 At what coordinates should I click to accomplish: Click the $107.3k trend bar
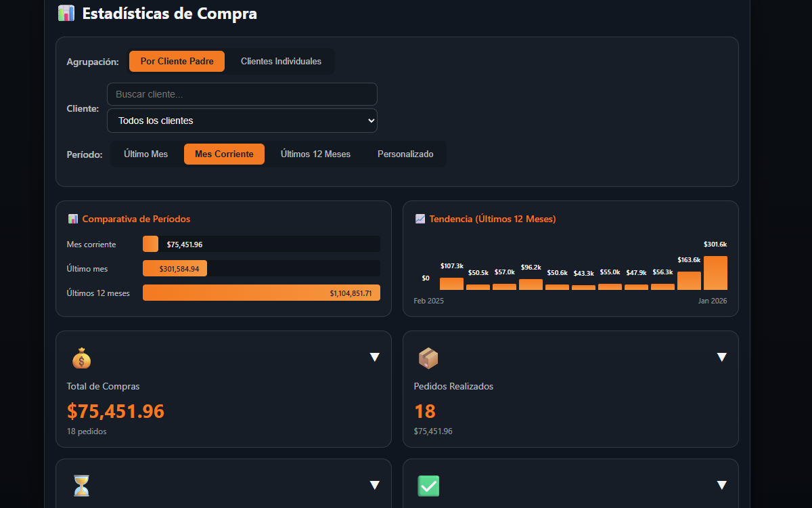click(x=451, y=284)
